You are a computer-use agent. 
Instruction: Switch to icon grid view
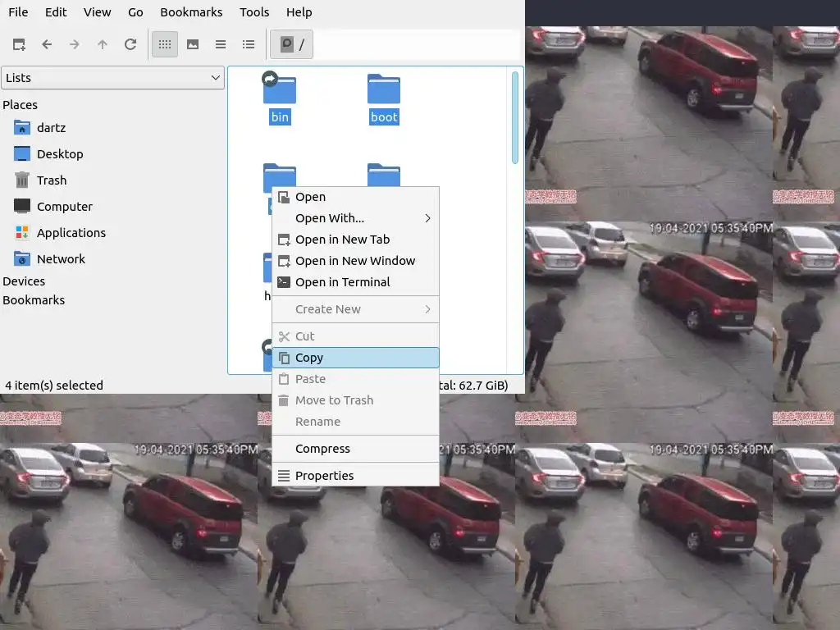pos(165,44)
